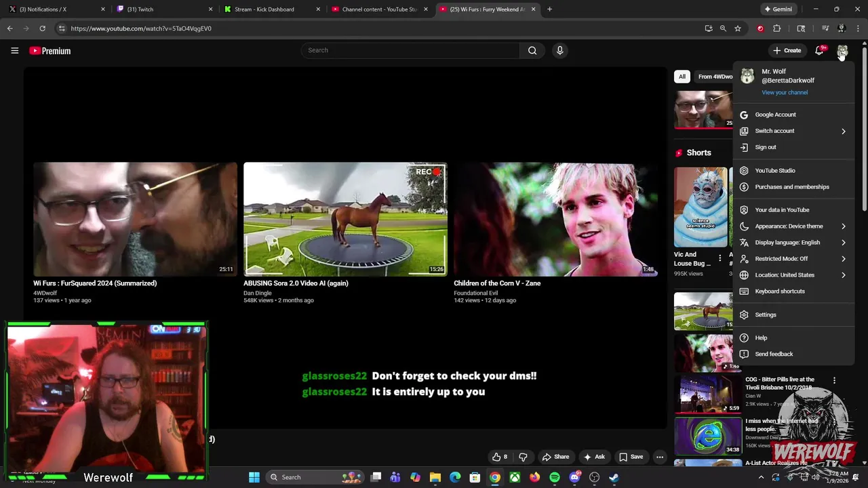This screenshot has width=868, height=488.
Task: Click into the YouTube search field
Action: [410, 50]
